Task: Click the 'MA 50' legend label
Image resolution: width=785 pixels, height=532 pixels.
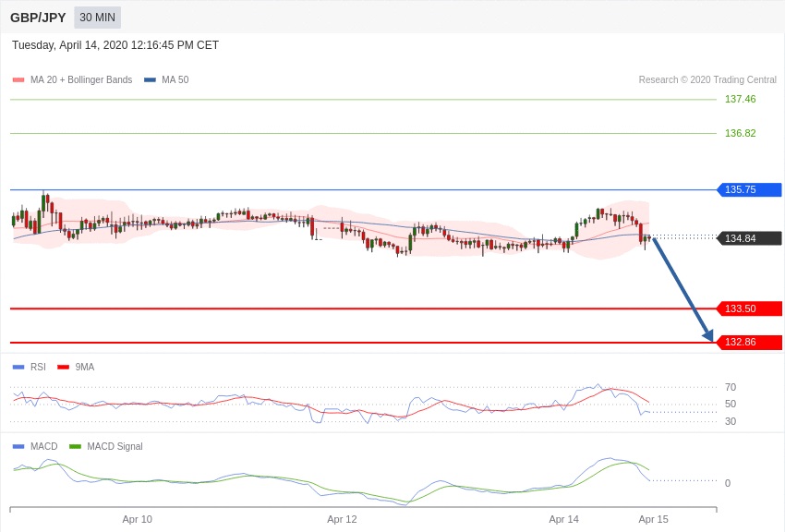Action: [x=175, y=79]
